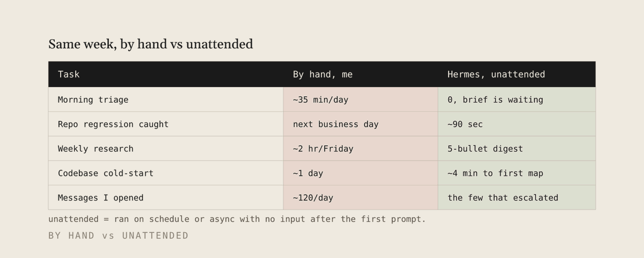The image size is (644, 258).
Task: Click the '~35 min/day' cell
Action: [x=361, y=99]
